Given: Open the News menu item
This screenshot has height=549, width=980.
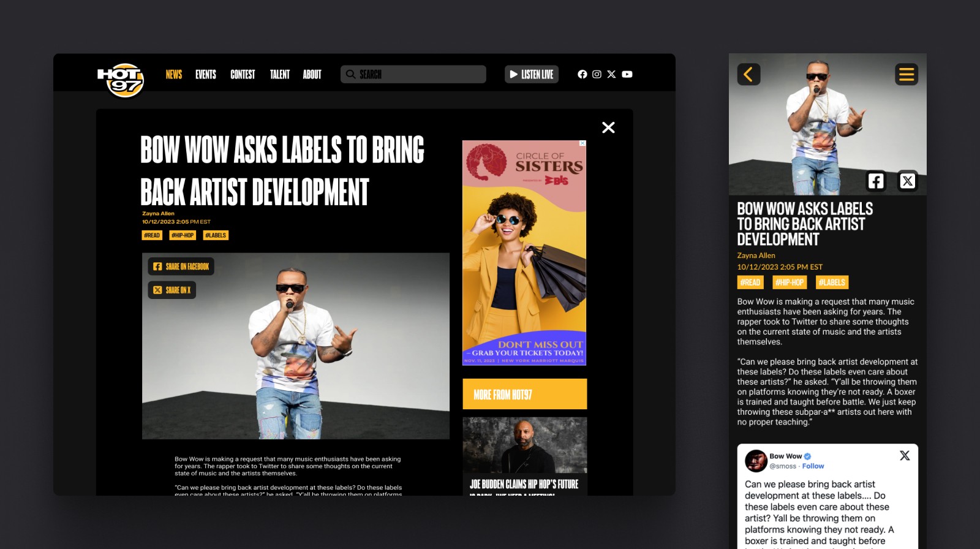Looking at the screenshot, I should (x=174, y=74).
